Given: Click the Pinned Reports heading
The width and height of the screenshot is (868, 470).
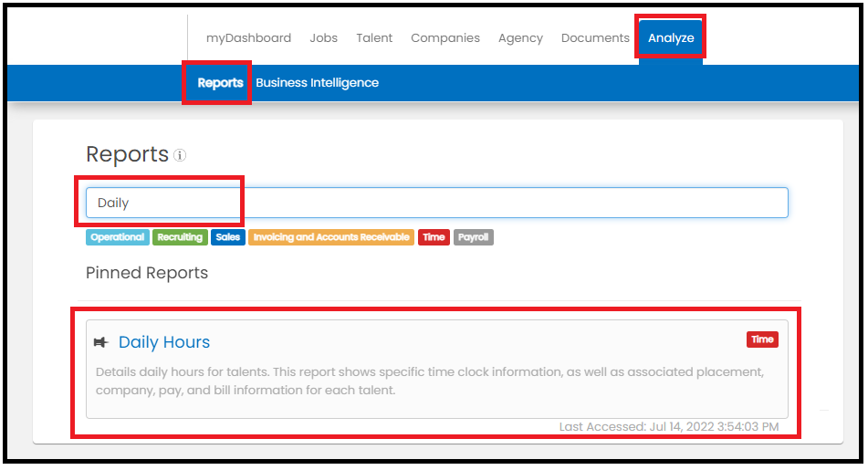Looking at the screenshot, I should (147, 273).
